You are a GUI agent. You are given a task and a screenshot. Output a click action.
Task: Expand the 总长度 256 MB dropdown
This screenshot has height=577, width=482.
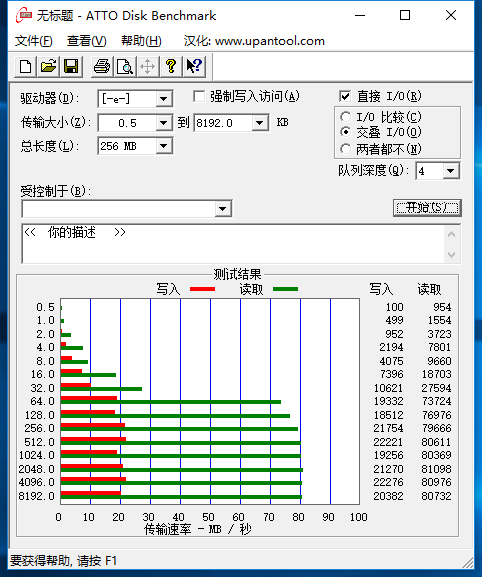pos(163,146)
